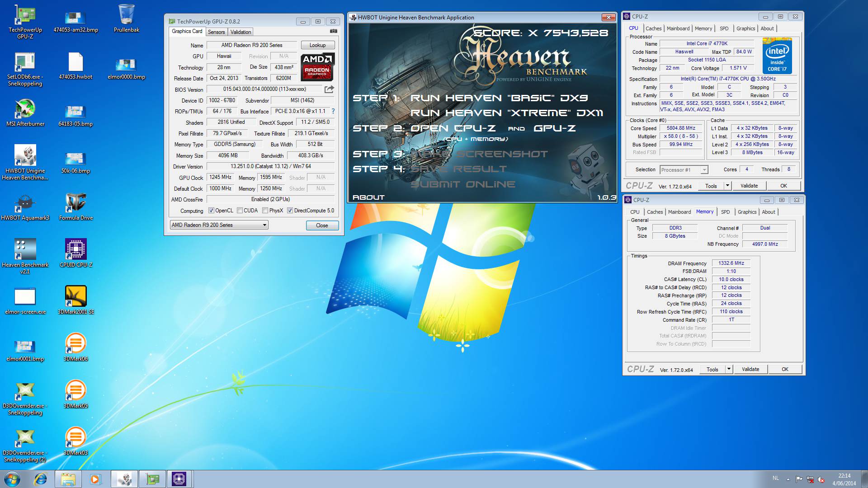Switch to GPU-Z Sensors tab
This screenshot has width=868, height=488.
point(216,32)
